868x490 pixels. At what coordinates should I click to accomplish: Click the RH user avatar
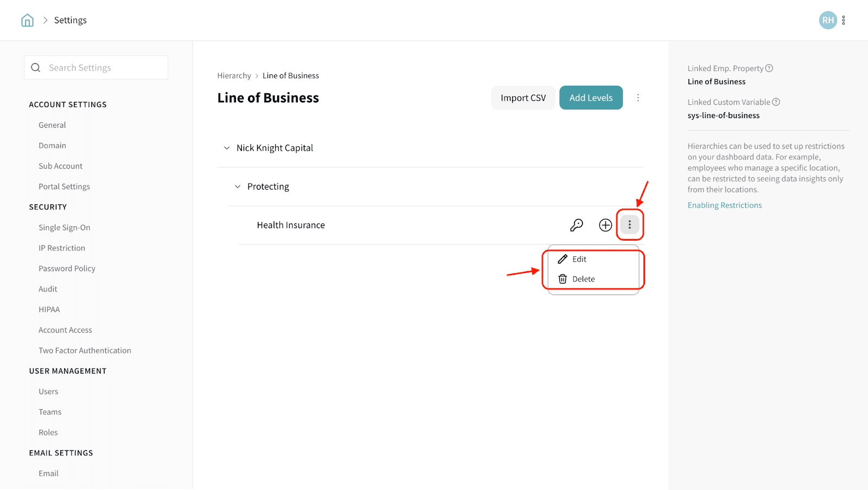click(827, 21)
